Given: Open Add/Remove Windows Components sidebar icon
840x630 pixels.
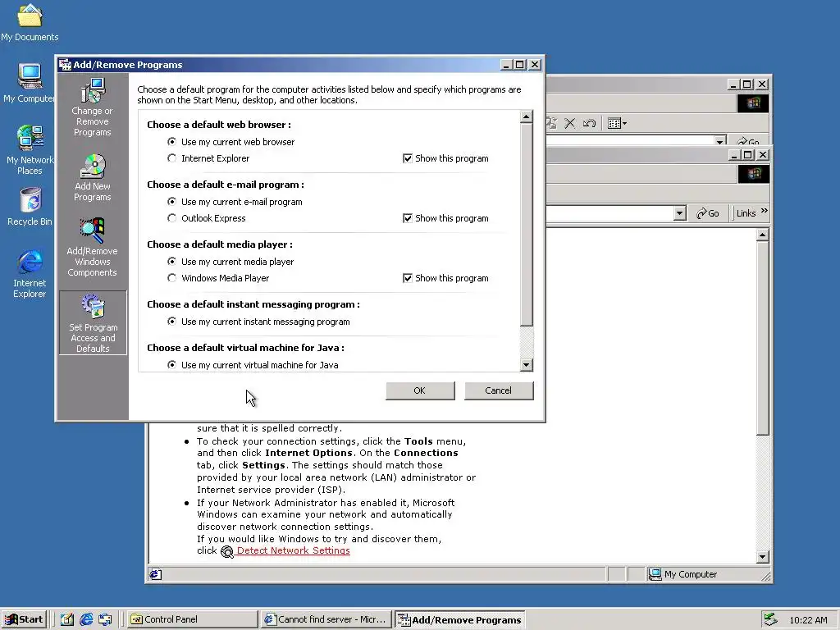Looking at the screenshot, I should 92,247.
